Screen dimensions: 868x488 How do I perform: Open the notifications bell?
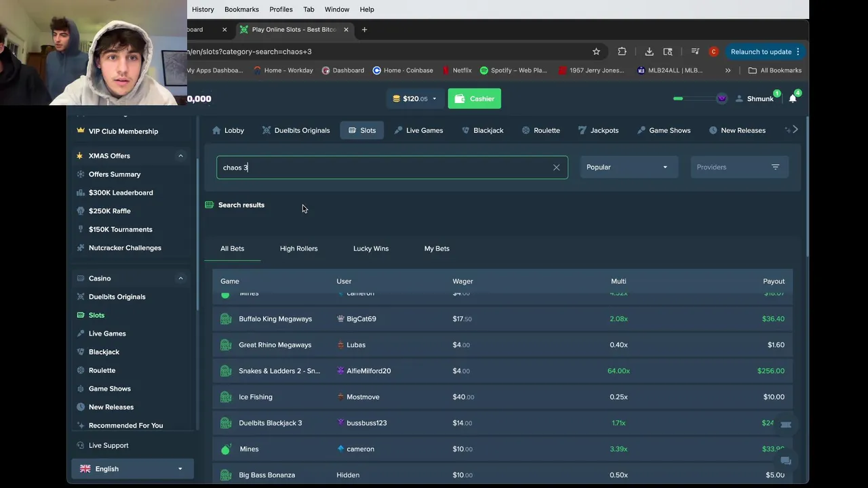click(793, 98)
